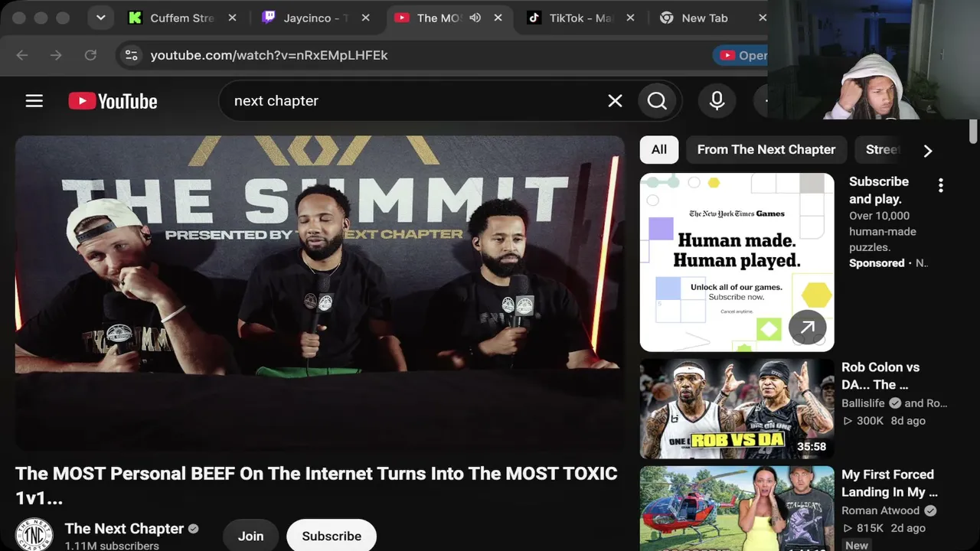Open the Rob Colon vs DA title
The width and height of the screenshot is (980, 551).
pos(880,376)
